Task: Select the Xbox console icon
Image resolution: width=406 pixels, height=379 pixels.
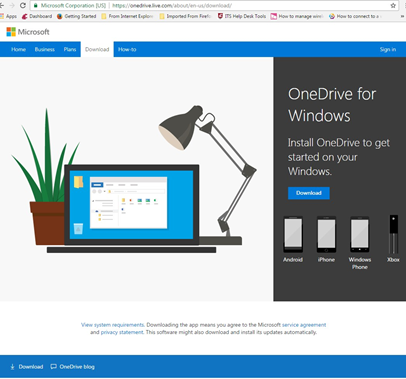Action: pyautogui.click(x=394, y=234)
